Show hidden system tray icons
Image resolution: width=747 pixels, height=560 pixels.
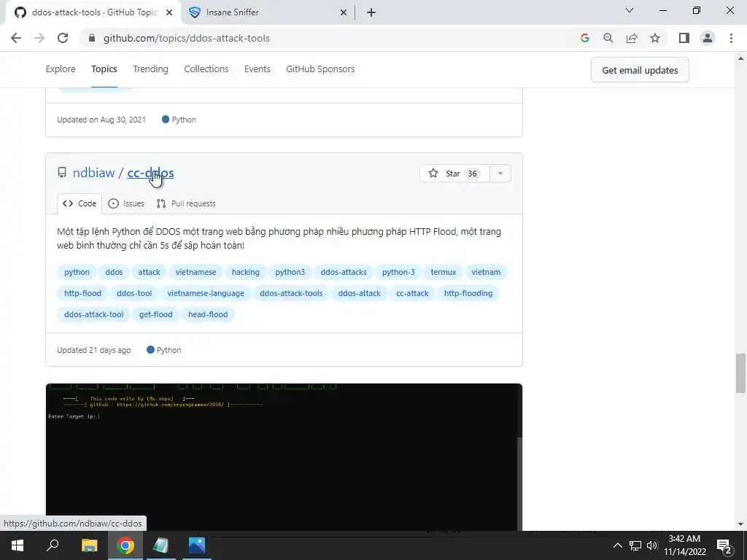[617, 545]
